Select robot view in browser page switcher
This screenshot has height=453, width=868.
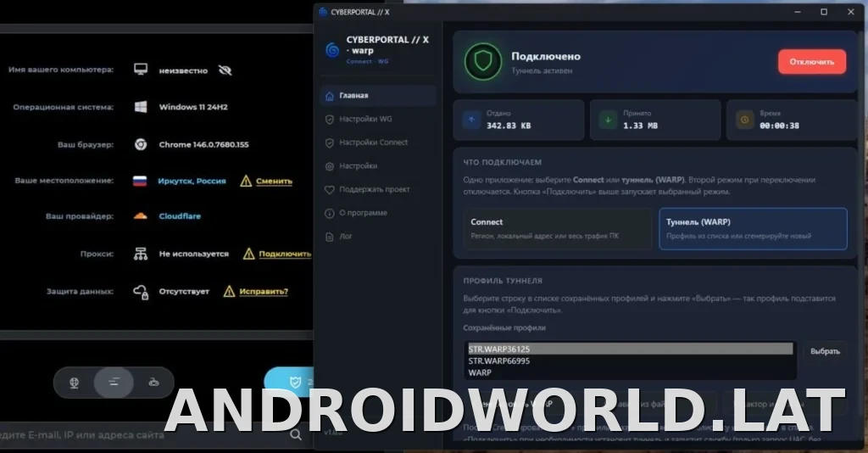[x=154, y=382]
